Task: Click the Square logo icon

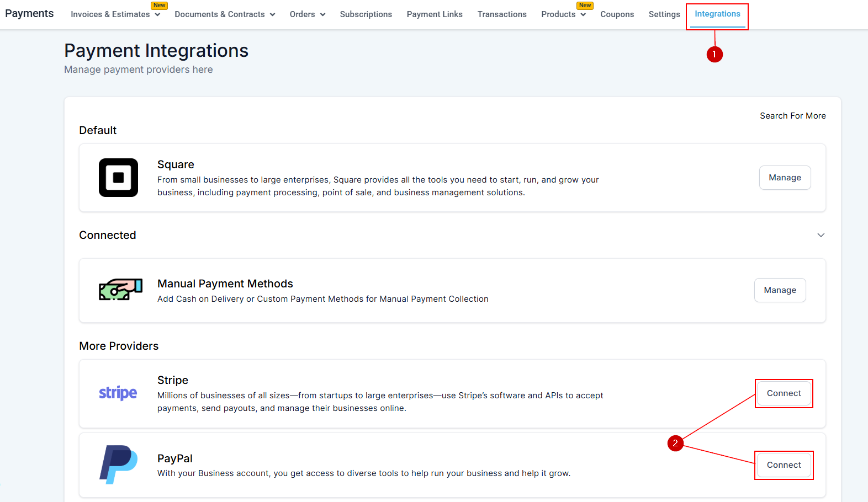Action: [118, 178]
